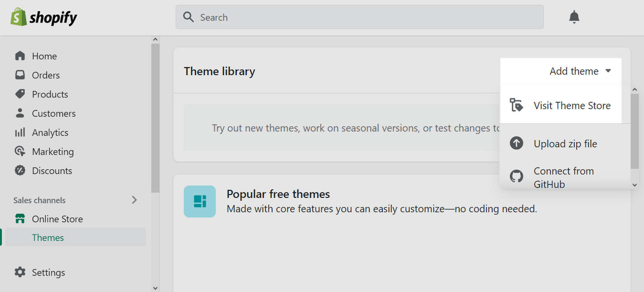This screenshot has width=644, height=292.
Task: Navigate to Themes in the sidebar
Action: 48,237
